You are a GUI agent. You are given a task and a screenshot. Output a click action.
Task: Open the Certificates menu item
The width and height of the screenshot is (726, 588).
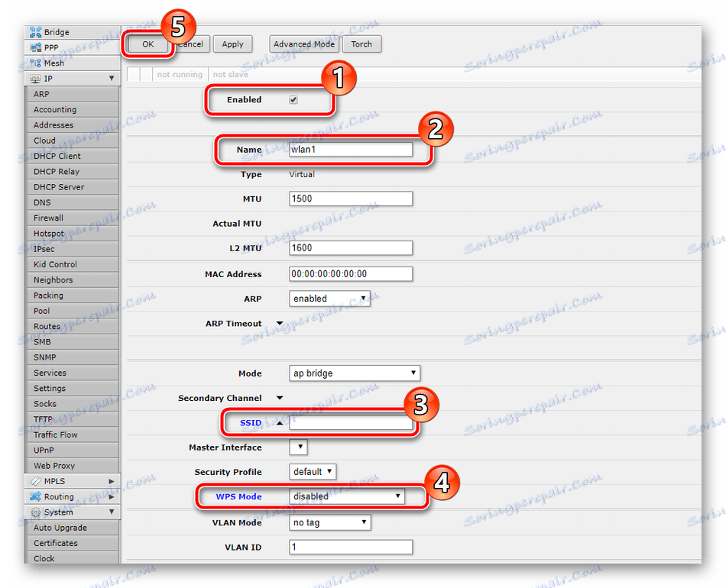pos(73,543)
